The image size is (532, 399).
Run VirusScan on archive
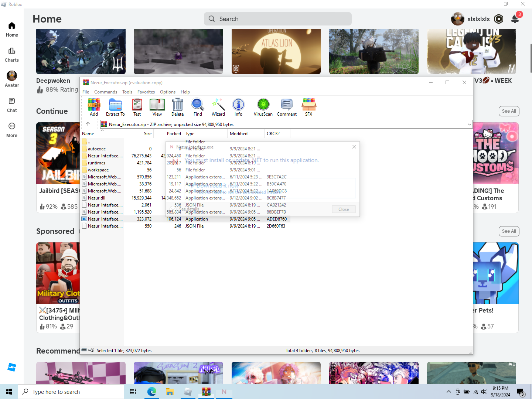263,107
